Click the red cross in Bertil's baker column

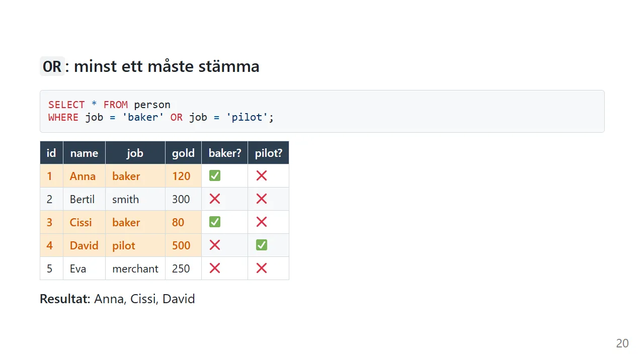pyautogui.click(x=215, y=199)
